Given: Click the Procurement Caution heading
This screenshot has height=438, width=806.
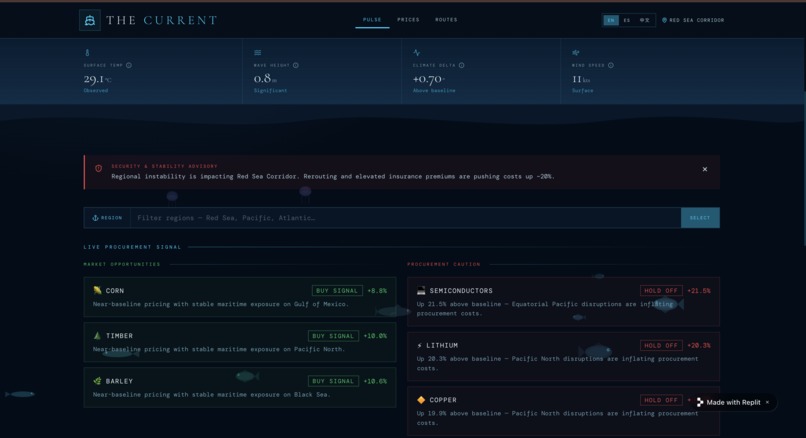Looking at the screenshot, I should coord(444,264).
